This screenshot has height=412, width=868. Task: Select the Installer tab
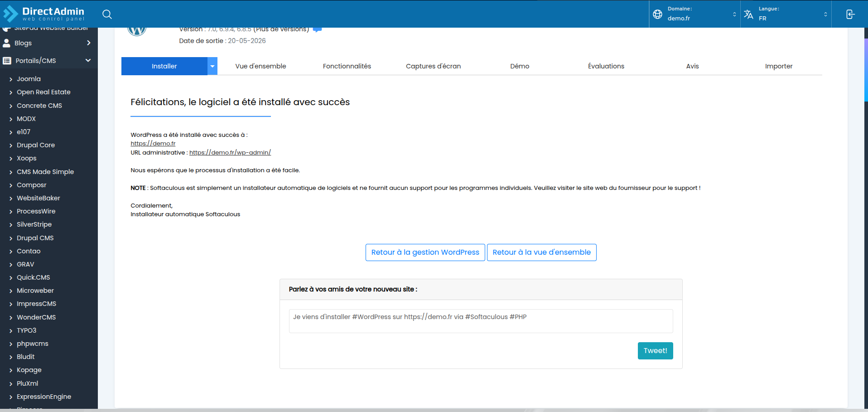[164, 66]
